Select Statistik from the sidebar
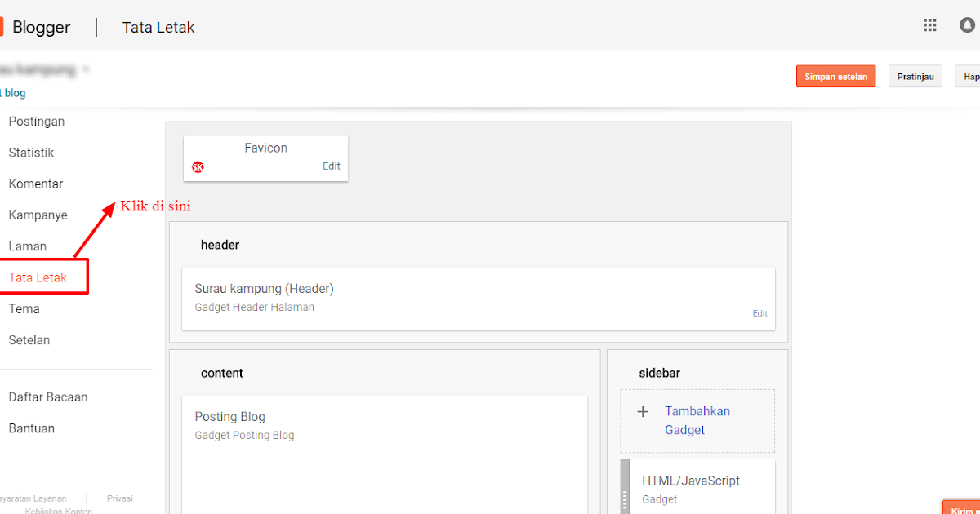Image resolution: width=980 pixels, height=514 pixels. coord(31,153)
